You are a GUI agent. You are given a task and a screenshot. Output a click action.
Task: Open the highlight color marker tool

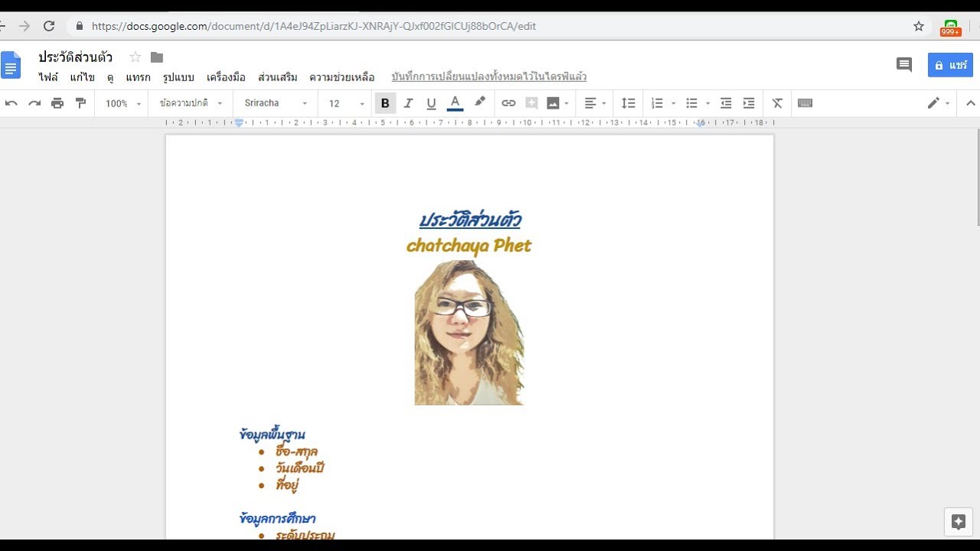coord(480,103)
